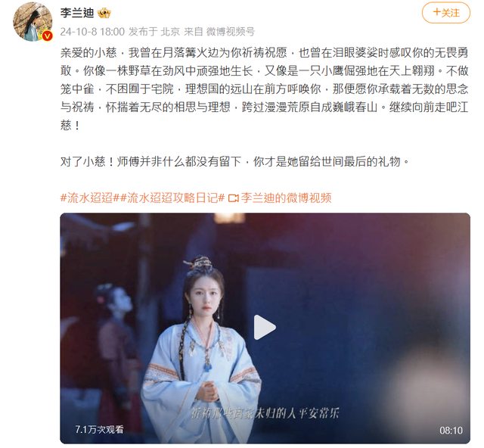
Task: Open the 李兰迪的微博视频 link
Action: [286, 198]
